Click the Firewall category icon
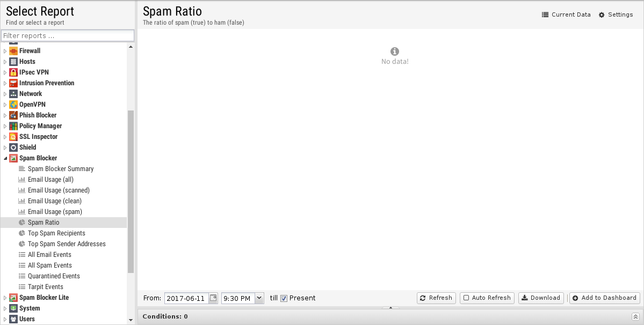 click(13, 51)
